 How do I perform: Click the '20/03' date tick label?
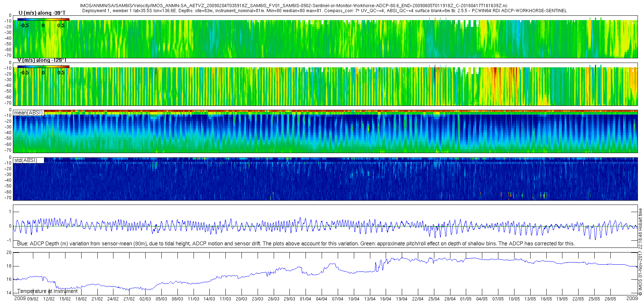[x=241, y=299]
